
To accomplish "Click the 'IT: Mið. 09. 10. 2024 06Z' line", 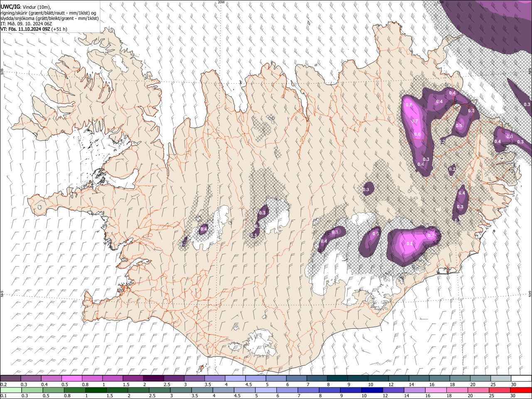I will tap(27, 24).
